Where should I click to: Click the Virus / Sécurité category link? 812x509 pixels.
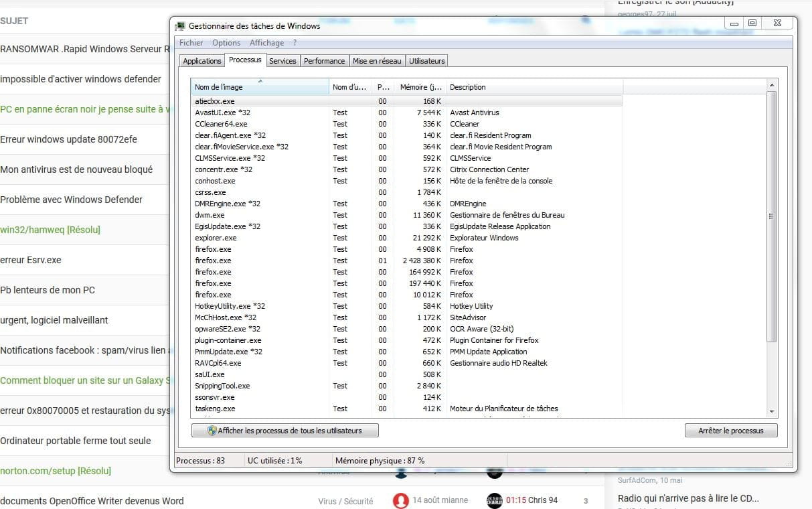(345, 501)
